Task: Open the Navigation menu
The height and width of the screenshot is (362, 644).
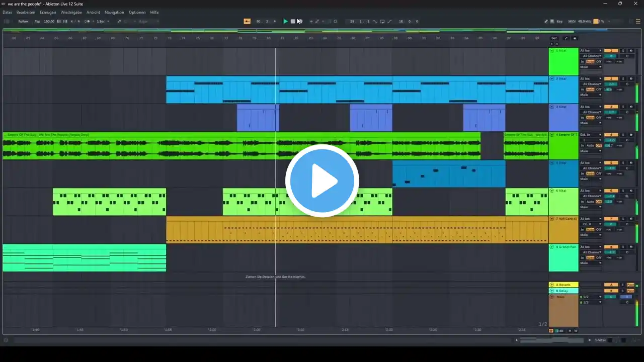Action: point(114,12)
